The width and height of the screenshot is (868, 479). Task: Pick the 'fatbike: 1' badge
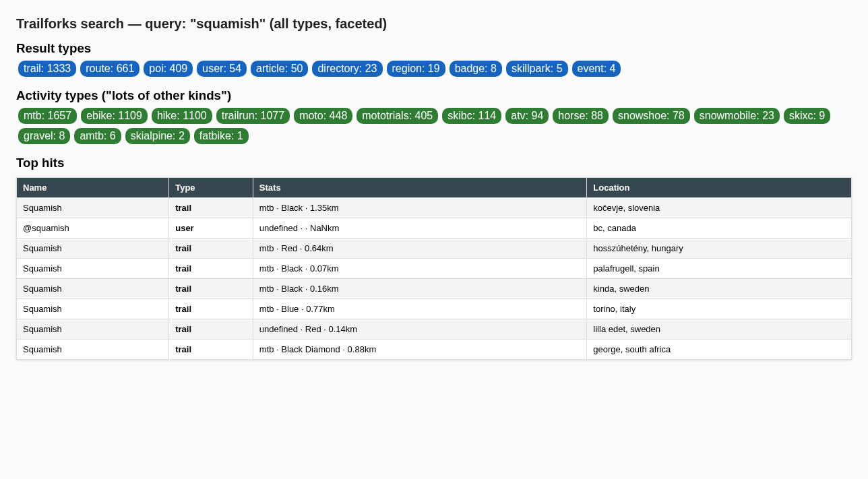[221, 136]
